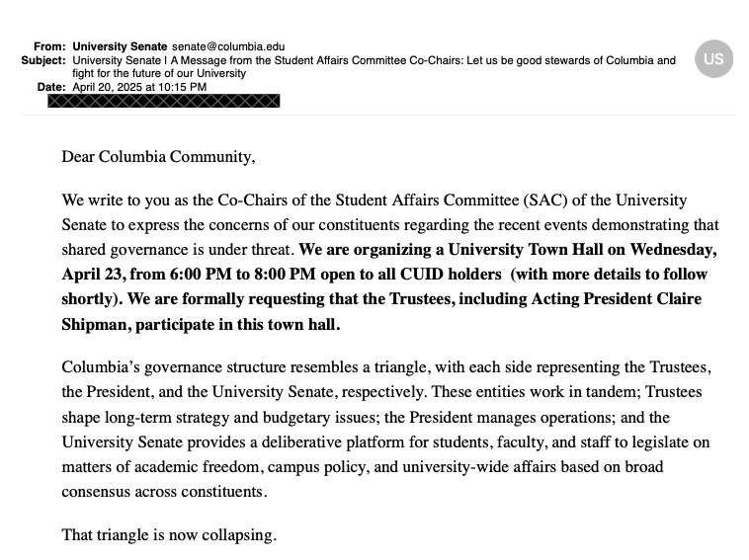749x560 pixels.
Task: Click the text 'That triangle is now collapsing.'
Action: click(x=169, y=535)
